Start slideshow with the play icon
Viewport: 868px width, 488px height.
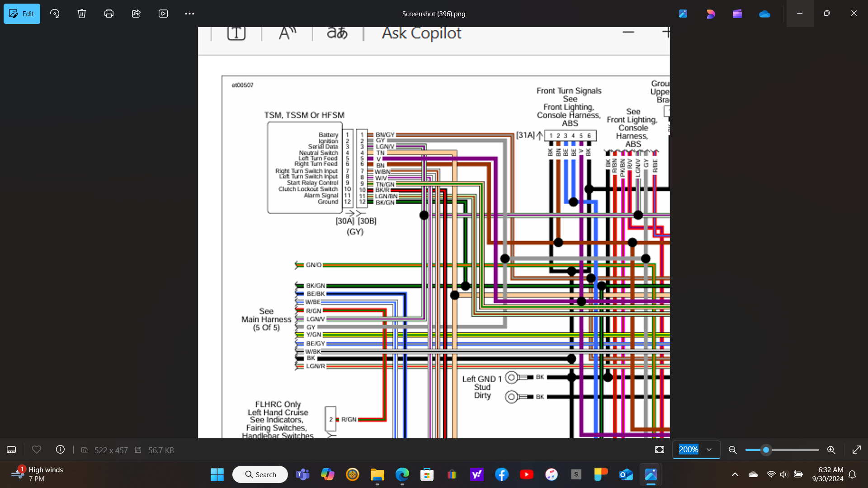tap(163, 14)
